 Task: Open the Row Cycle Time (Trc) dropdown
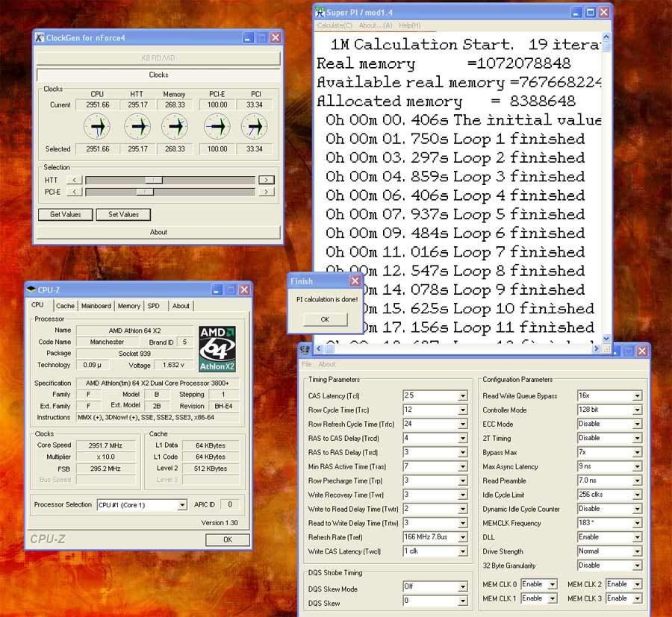[463, 410]
